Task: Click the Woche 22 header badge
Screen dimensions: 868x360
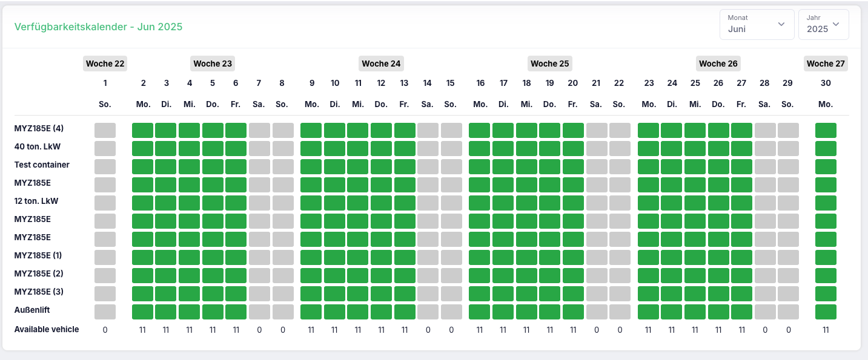Action: [105, 64]
